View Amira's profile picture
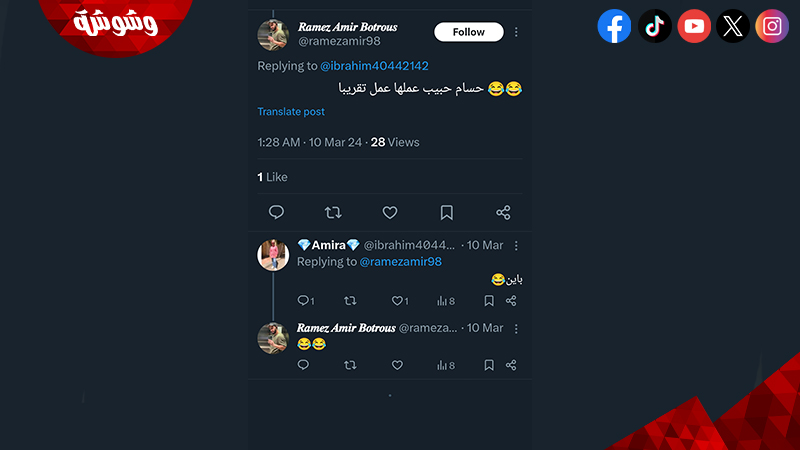800x450 pixels. tap(273, 255)
